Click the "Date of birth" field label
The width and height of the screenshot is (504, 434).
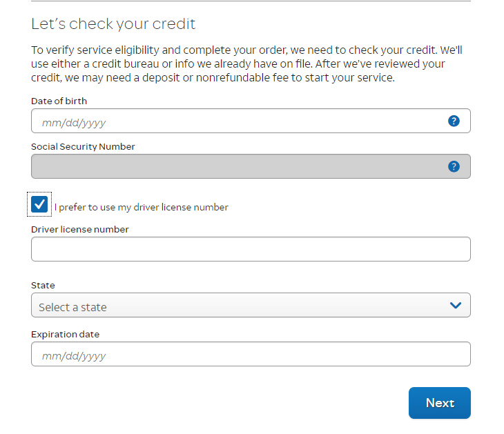coord(59,101)
